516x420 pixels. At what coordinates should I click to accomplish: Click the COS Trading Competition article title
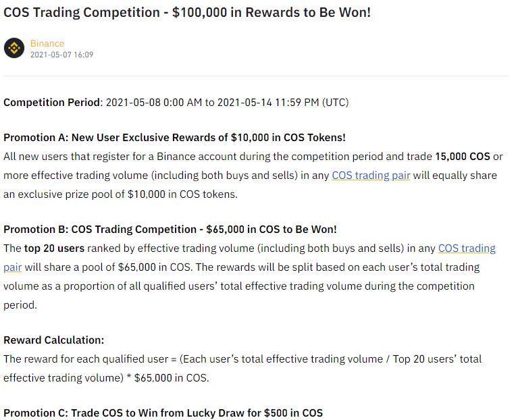pyautogui.click(x=187, y=13)
